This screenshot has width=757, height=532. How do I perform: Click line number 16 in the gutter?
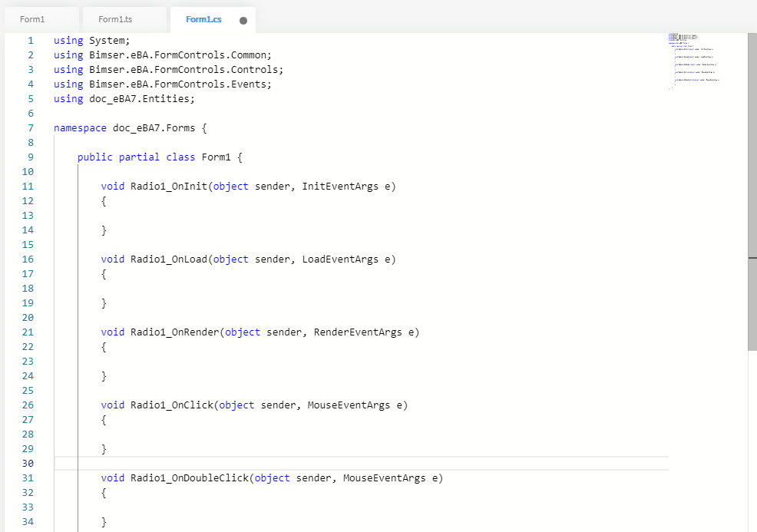pyautogui.click(x=28, y=259)
